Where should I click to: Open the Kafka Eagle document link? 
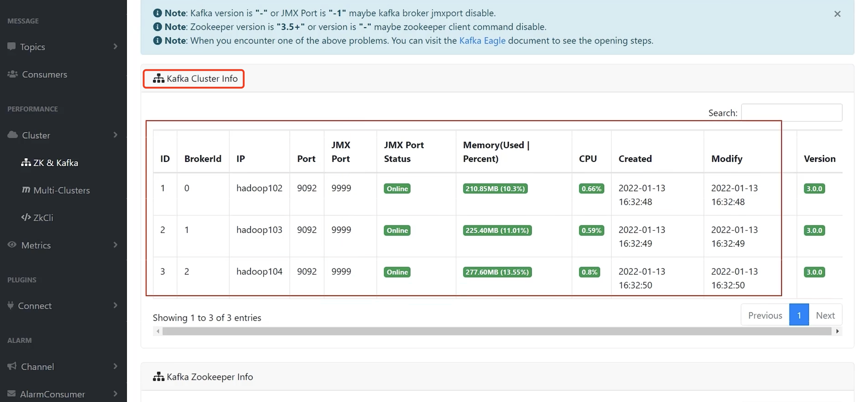(x=482, y=40)
